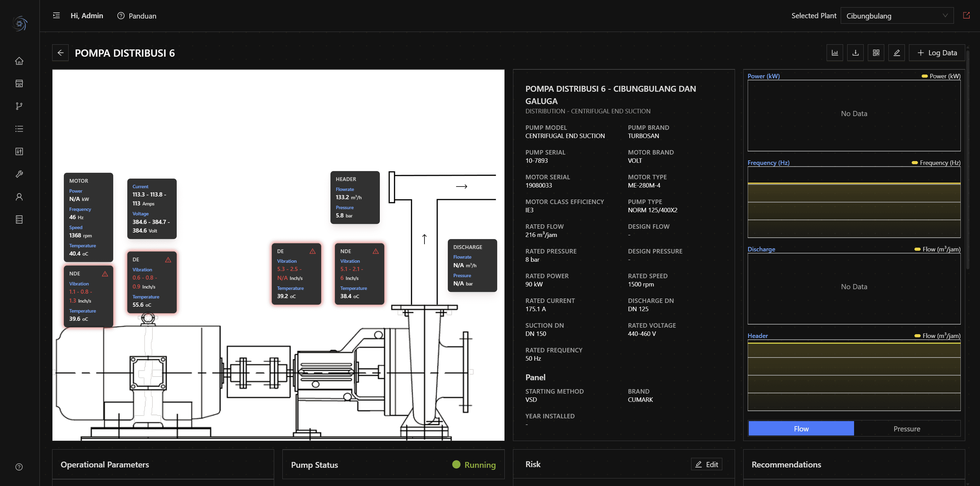Click the Power (kW) chart title link
This screenshot has width=980, height=486.
coord(763,76)
